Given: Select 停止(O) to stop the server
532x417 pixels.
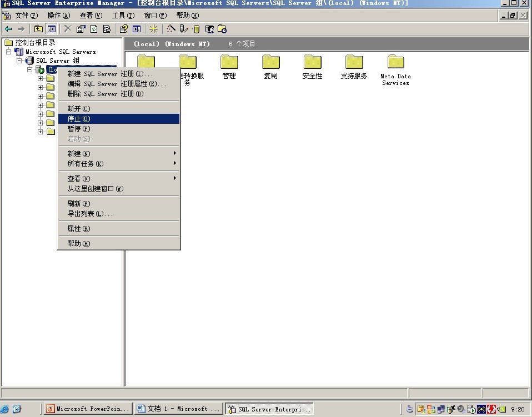Looking at the screenshot, I should click(119, 119).
